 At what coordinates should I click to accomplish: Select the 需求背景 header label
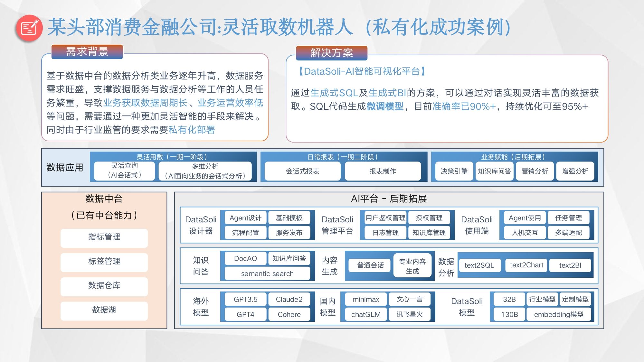tap(87, 51)
